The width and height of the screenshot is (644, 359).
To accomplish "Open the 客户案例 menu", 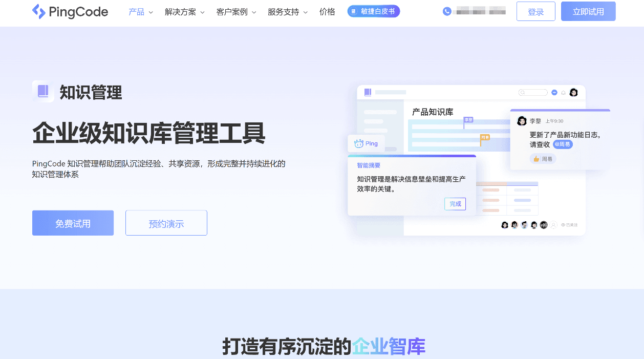I will coord(232,12).
